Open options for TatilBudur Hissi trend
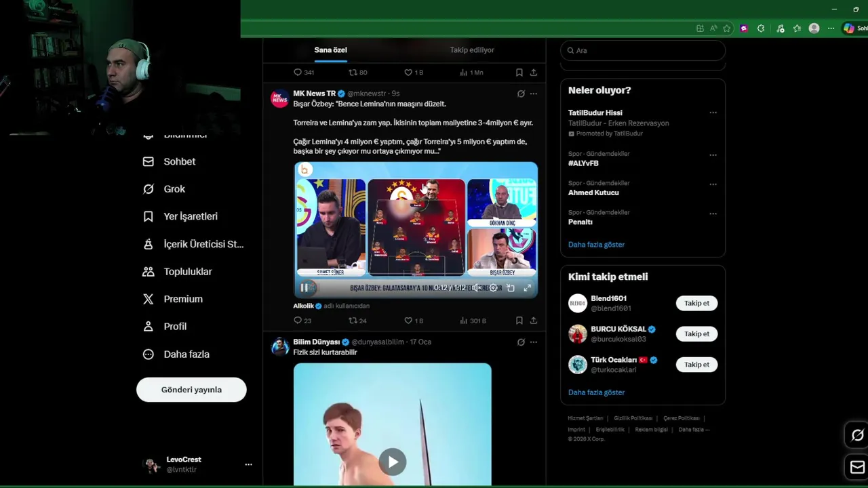The height and width of the screenshot is (488, 868). (713, 113)
